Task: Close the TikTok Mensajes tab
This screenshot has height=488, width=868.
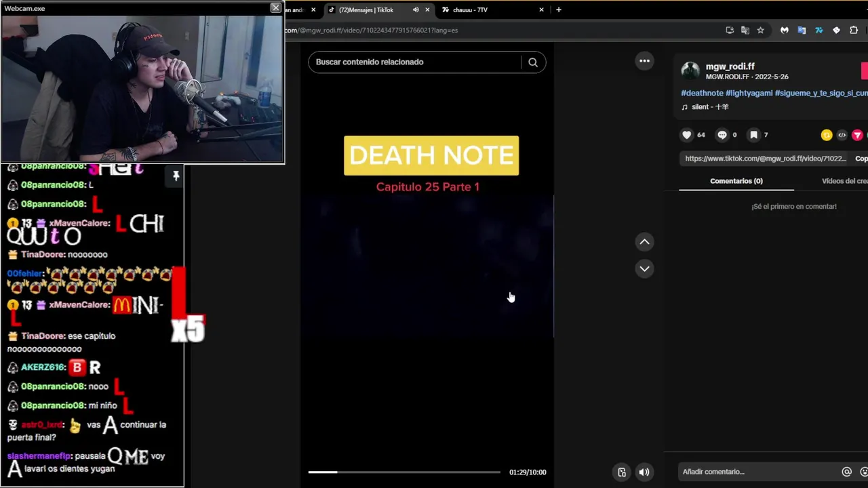Action: [x=427, y=9]
